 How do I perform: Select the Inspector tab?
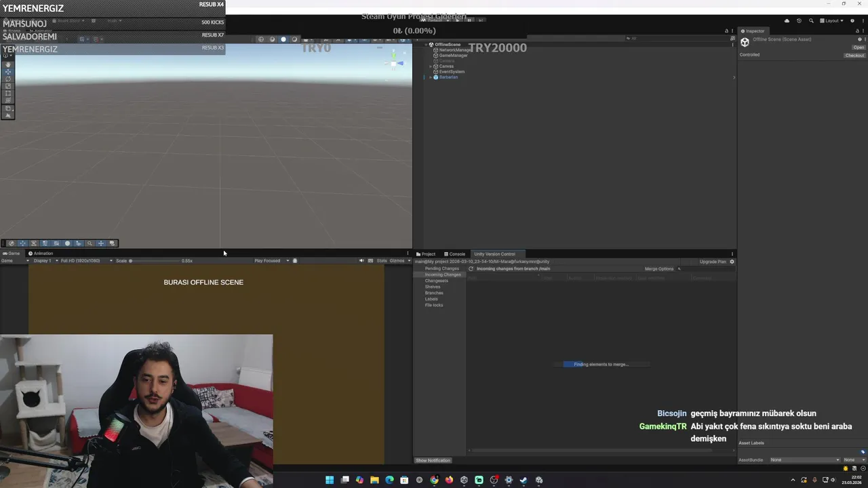752,31
